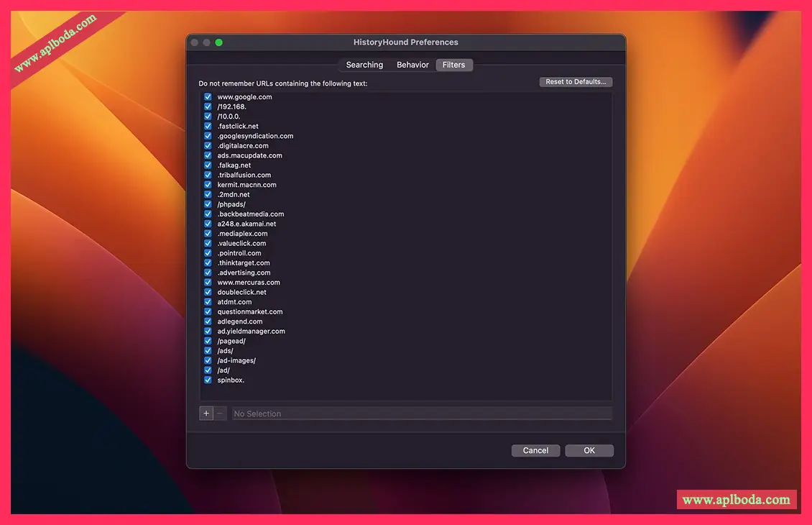Toggle www.mercuras.com checkbox
812x525 pixels.
tap(208, 283)
